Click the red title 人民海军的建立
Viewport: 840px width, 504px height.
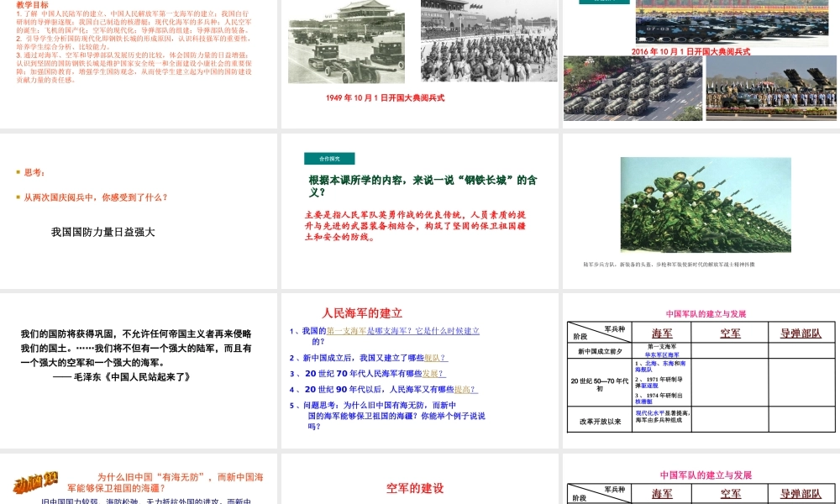[362, 313]
